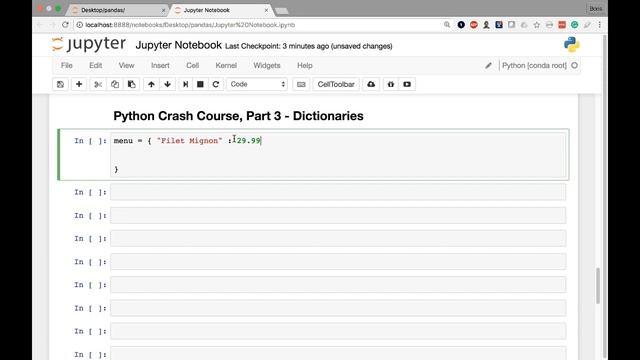Run the cell with the step-forward icon
Viewport: 640px width, 360px height.
[185, 84]
